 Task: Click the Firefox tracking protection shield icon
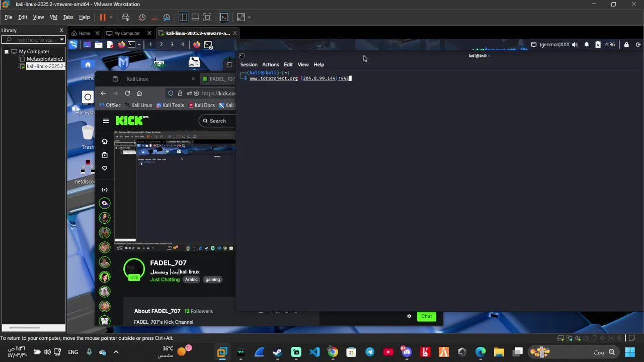pyautogui.click(x=171, y=93)
